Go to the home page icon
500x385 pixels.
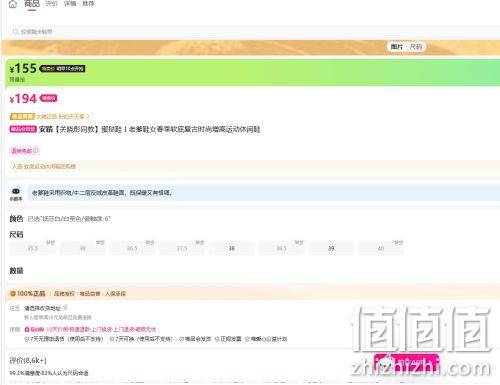[13, 4]
